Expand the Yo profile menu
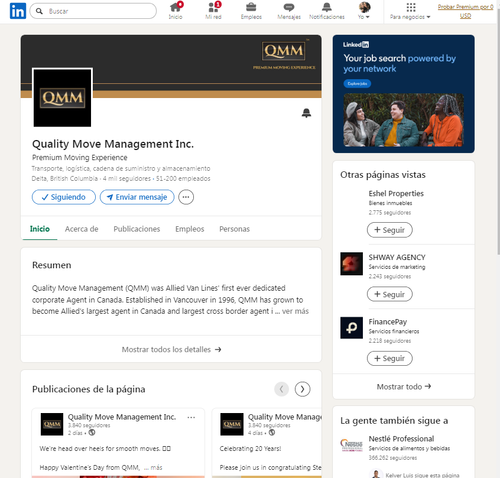The image size is (500, 478). point(364,11)
